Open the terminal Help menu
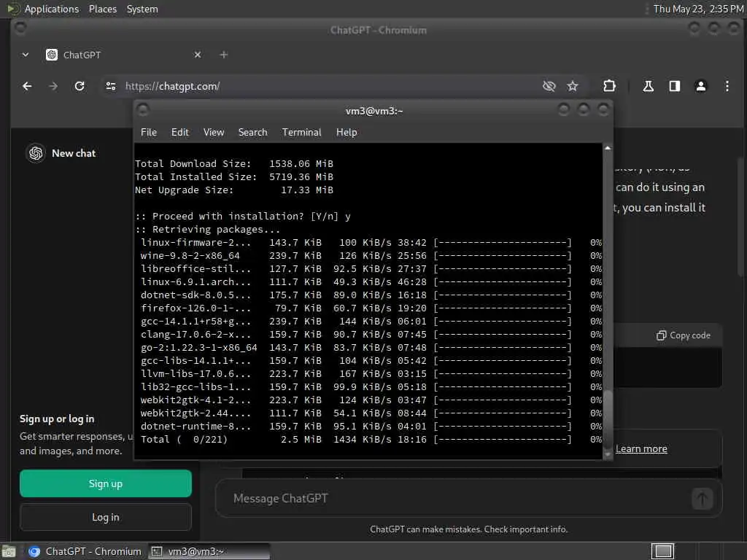747x560 pixels. pyautogui.click(x=347, y=133)
